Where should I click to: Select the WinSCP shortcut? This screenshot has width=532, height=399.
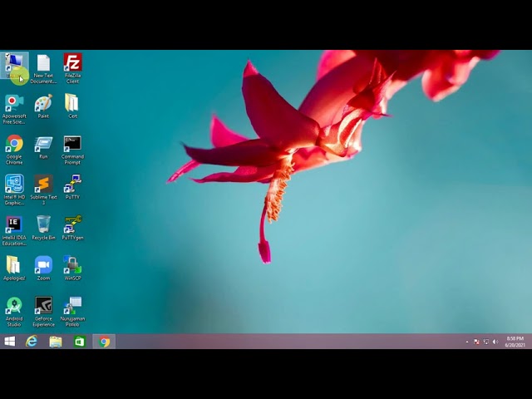[x=72, y=268]
